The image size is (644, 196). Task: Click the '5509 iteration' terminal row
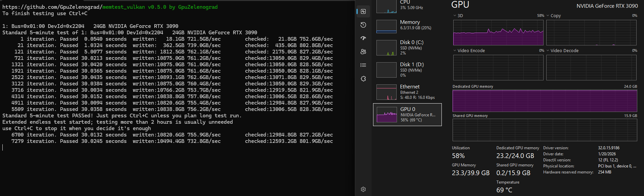(172, 109)
